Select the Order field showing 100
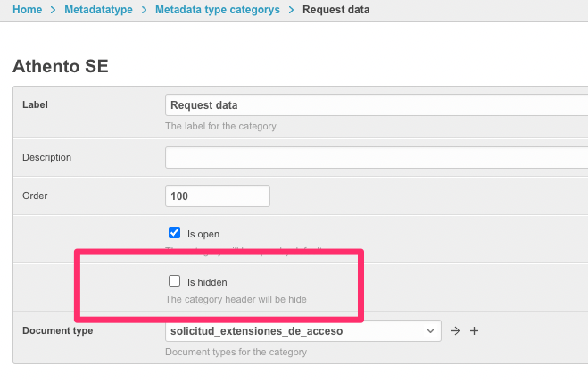Screen dimensions: 588x383 pos(217,196)
